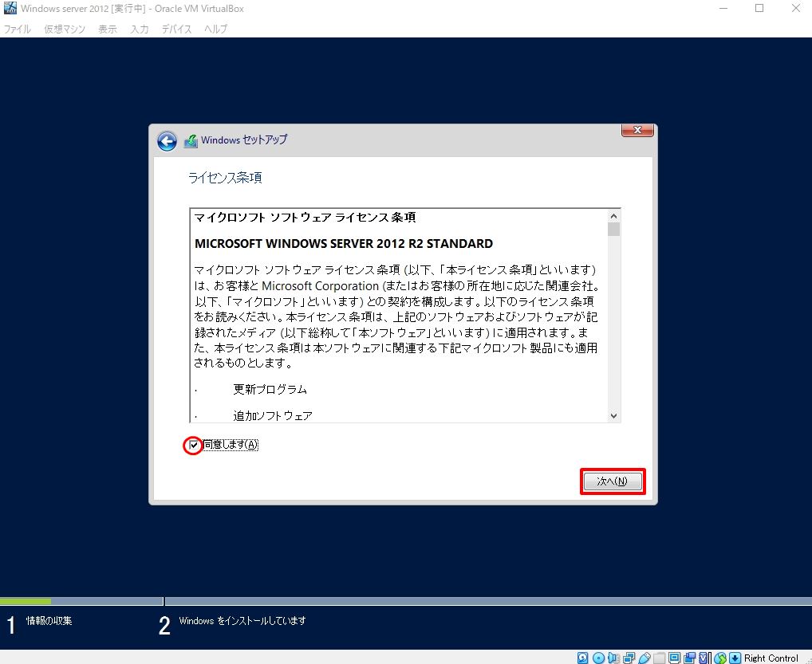Image resolution: width=812 pixels, height=664 pixels.
Task: Click the ライセンス条項 heading
Action: (225, 178)
